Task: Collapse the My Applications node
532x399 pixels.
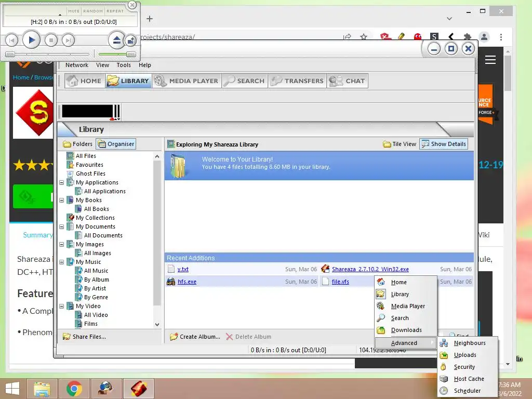Action: (61, 182)
